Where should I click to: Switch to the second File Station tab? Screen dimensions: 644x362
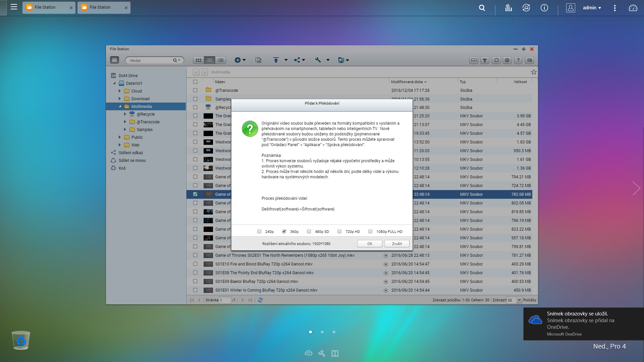[100, 7]
